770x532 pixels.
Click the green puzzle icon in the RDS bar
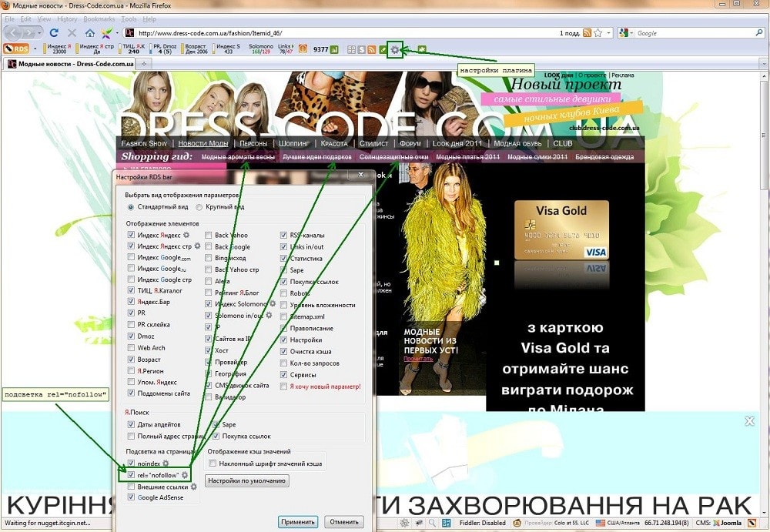(x=422, y=49)
